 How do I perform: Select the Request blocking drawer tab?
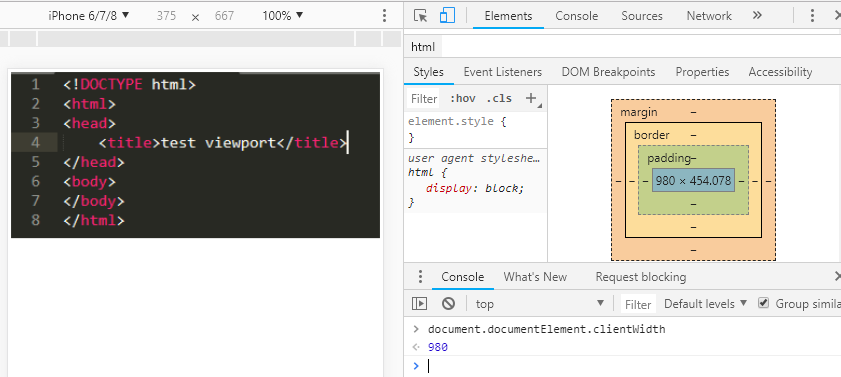pyautogui.click(x=640, y=277)
